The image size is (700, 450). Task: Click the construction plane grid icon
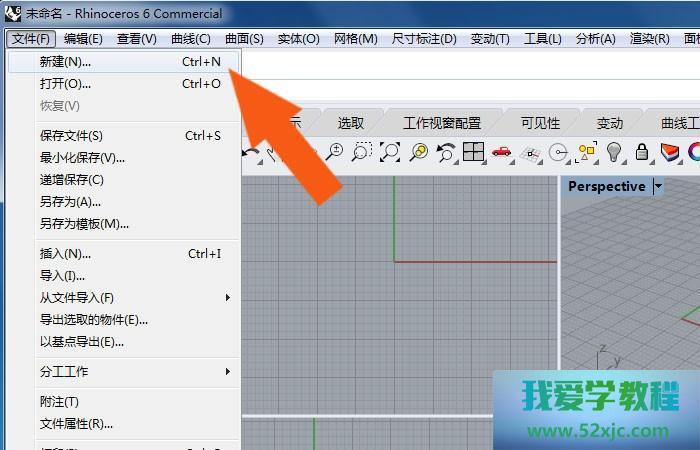point(530,152)
